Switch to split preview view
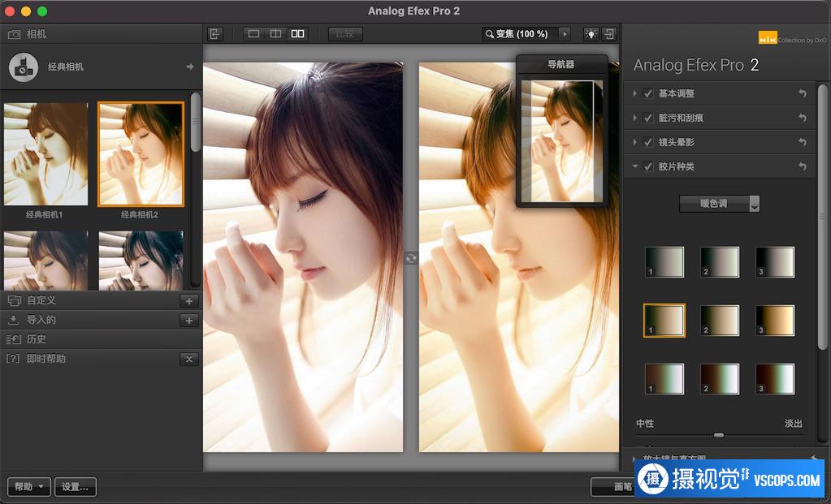This screenshot has width=831, height=504. click(x=275, y=34)
